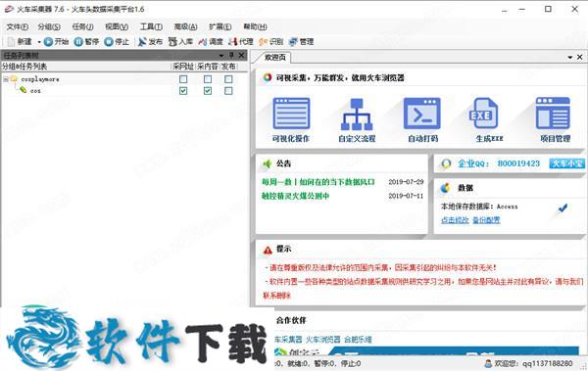
Task: Switch to the 欢迎页 tab
Action: coord(274,57)
